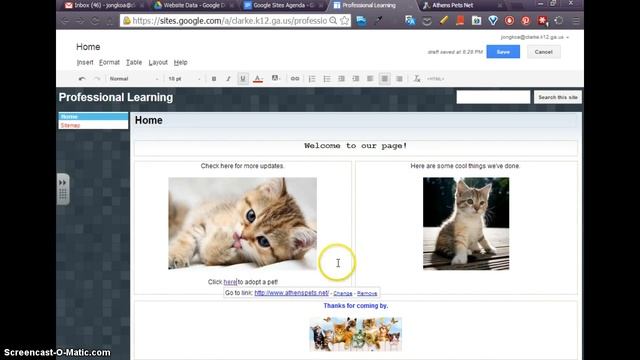Follow the athenspets.net link in the popup
Screen dimensions: 640x360
click(291, 293)
